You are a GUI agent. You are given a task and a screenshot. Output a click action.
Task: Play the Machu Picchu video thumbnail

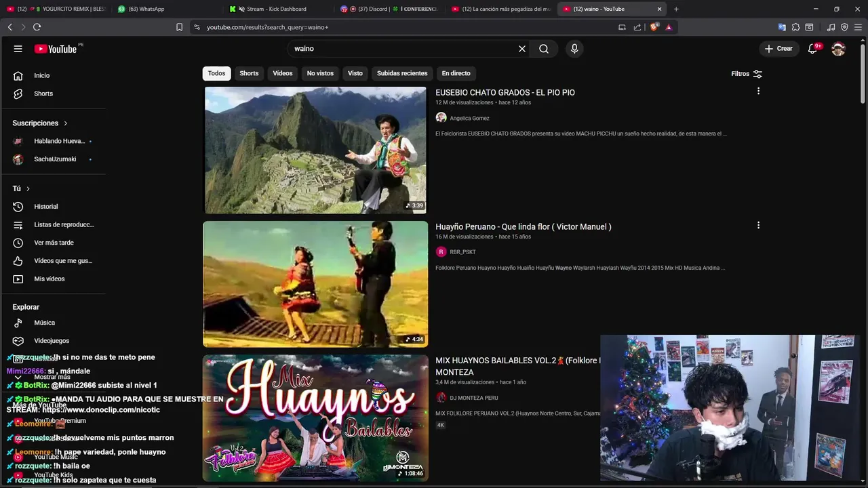[315, 150]
